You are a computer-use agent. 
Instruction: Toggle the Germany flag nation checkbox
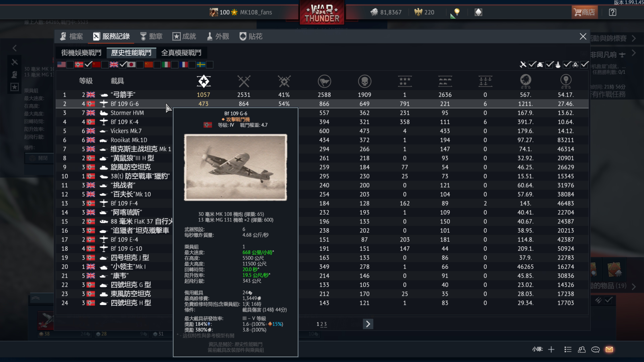(x=88, y=65)
